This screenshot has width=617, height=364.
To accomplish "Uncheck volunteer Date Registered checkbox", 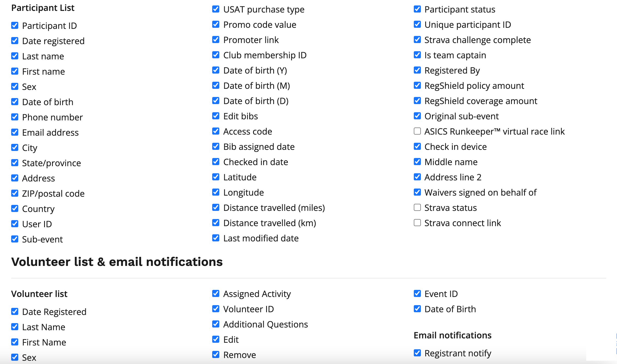I will (x=15, y=312).
